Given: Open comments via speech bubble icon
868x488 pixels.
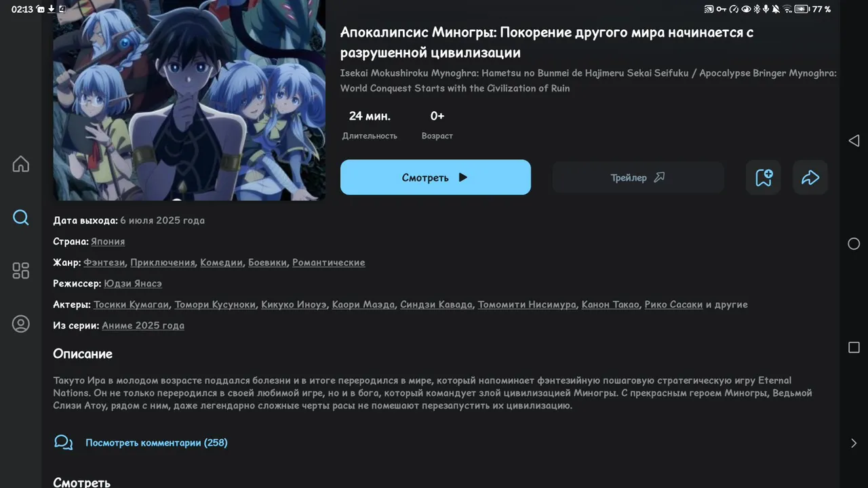Looking at the screenshot, I should coord(63,443).
